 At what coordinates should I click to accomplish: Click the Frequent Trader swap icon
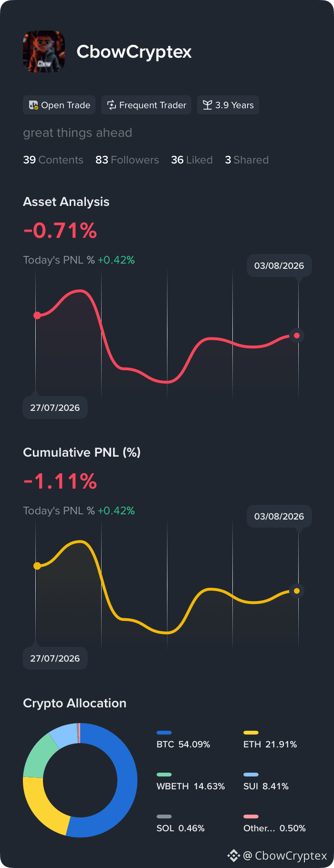112,105
